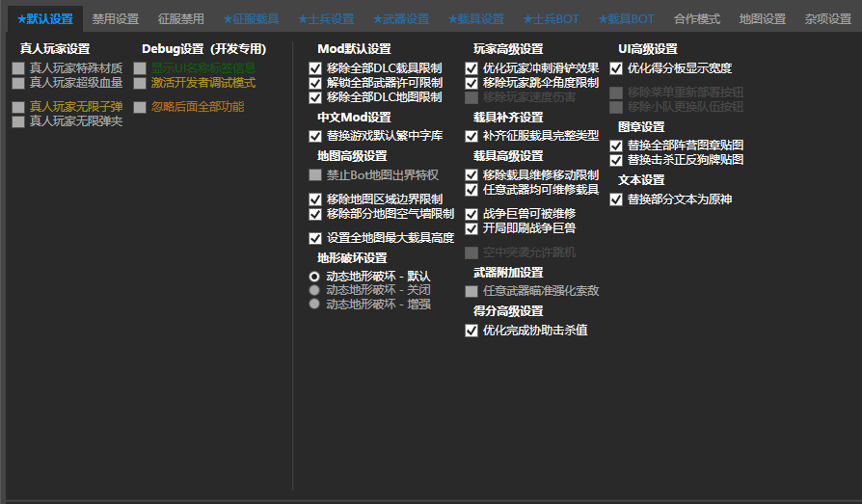Screen dimensions: 862x504
Task: Switch to the 地图设置 tab
Action: tap(762, 19)
